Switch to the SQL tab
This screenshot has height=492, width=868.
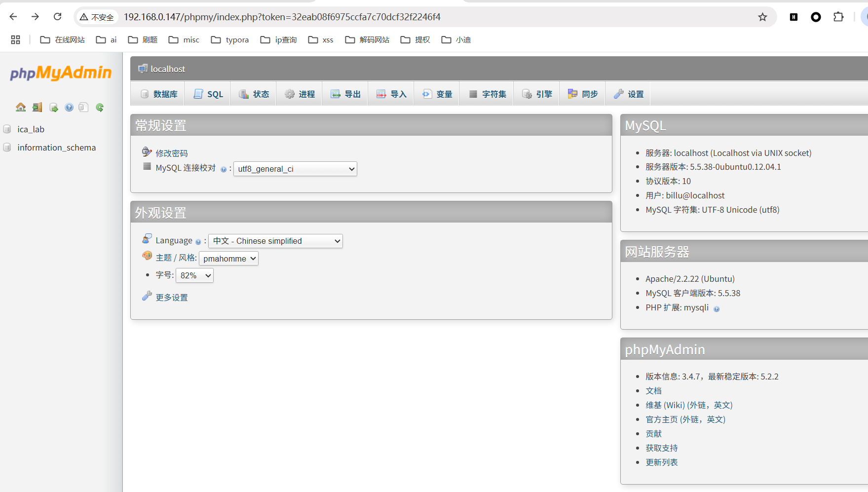[x=208, y=94]
